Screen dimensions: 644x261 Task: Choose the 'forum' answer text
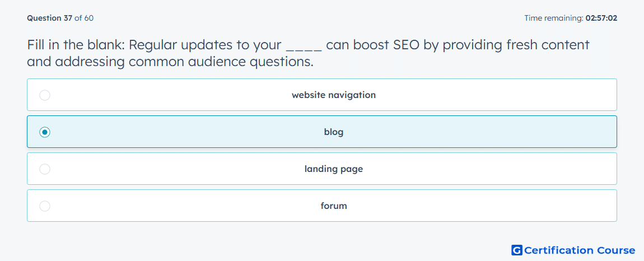tap(334, 206)
